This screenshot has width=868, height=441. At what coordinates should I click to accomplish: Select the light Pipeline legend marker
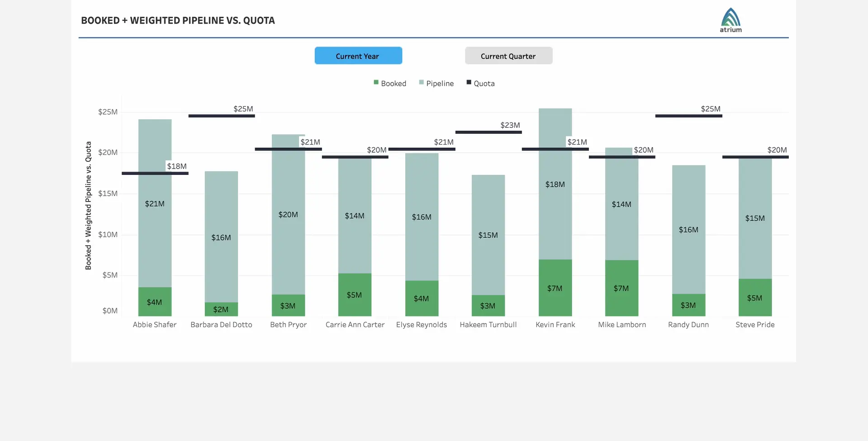[x=421, y=83]
